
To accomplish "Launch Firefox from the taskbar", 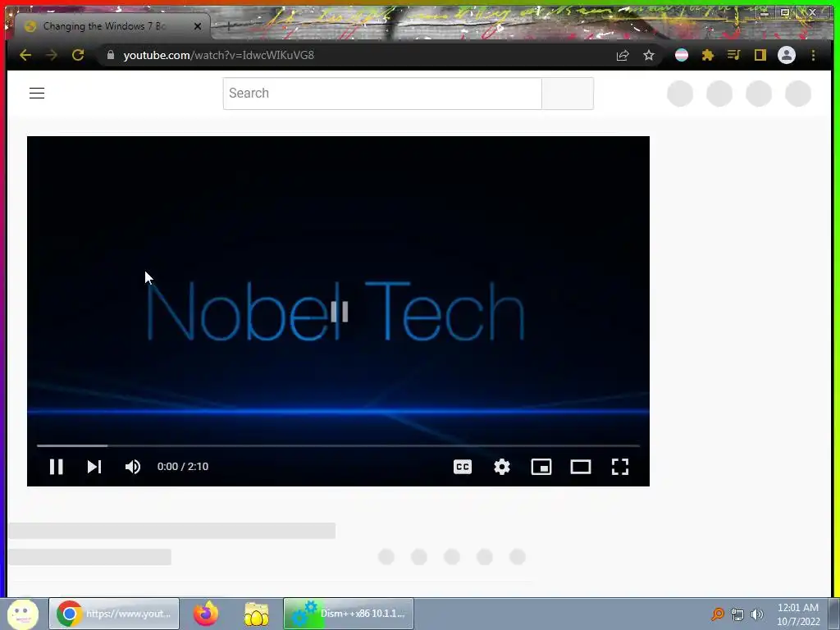I will [206, 614].
